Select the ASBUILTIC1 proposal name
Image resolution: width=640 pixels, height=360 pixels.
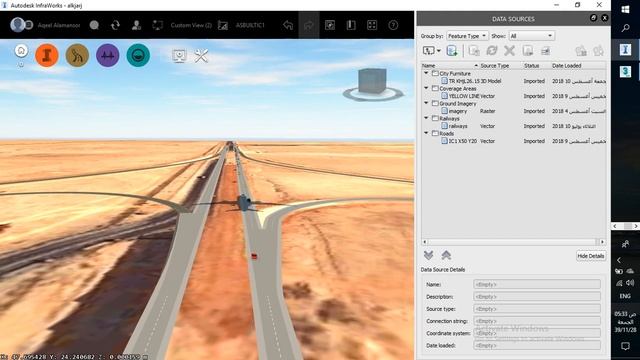pos(250,25)
